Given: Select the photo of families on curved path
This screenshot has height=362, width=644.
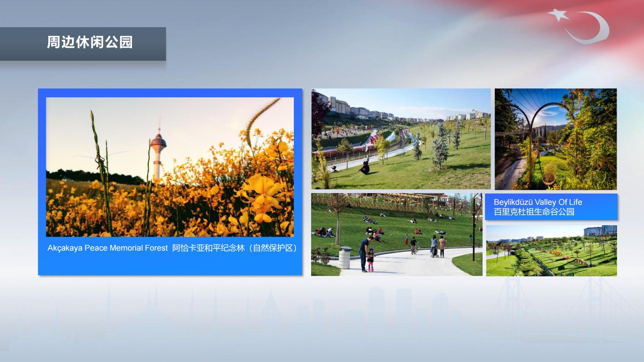Looking at the screenshot, I should [x=396, y=234].
